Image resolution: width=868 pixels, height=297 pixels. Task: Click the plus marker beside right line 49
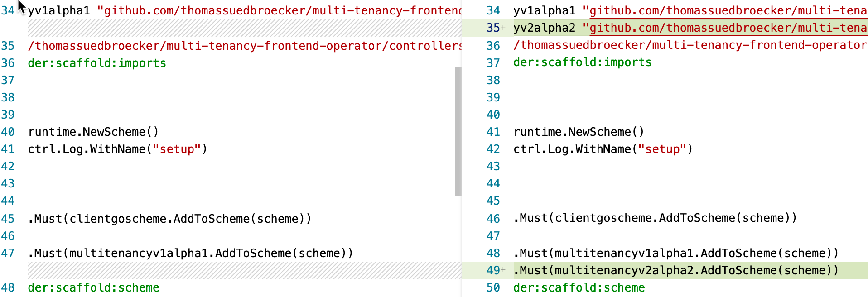click(503, 270)
